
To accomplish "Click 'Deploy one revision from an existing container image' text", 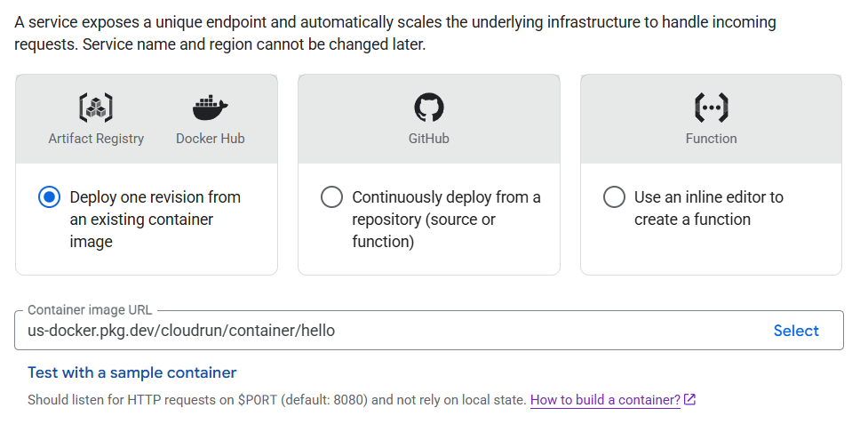I will [155, 219].
